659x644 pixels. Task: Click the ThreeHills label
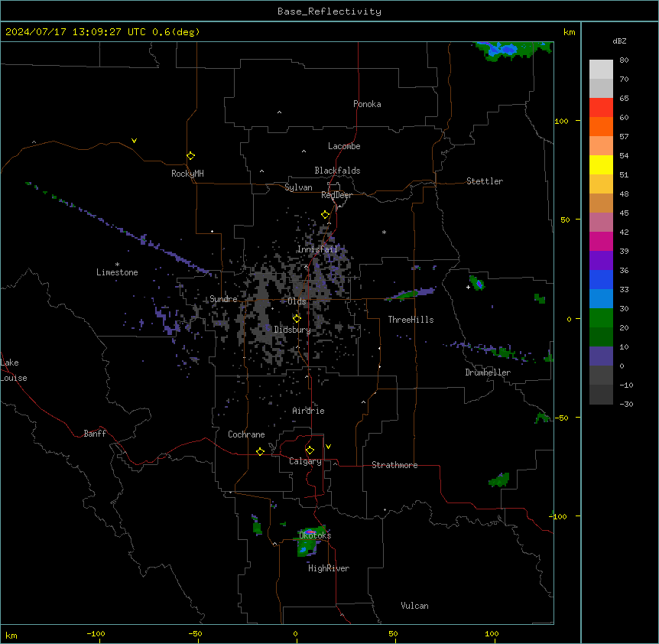pyautogui.click(x=411, y=320)
